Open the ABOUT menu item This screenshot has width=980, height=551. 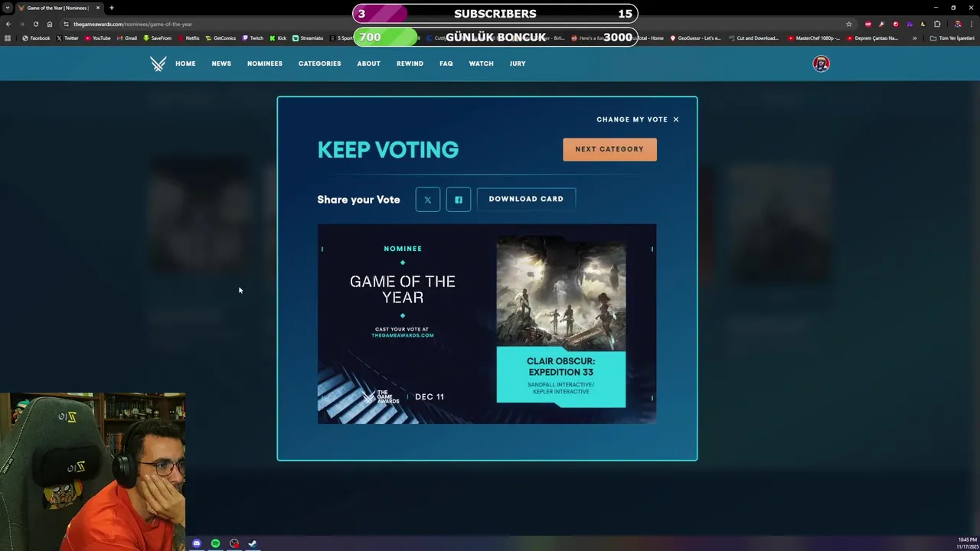coord(368,64)
